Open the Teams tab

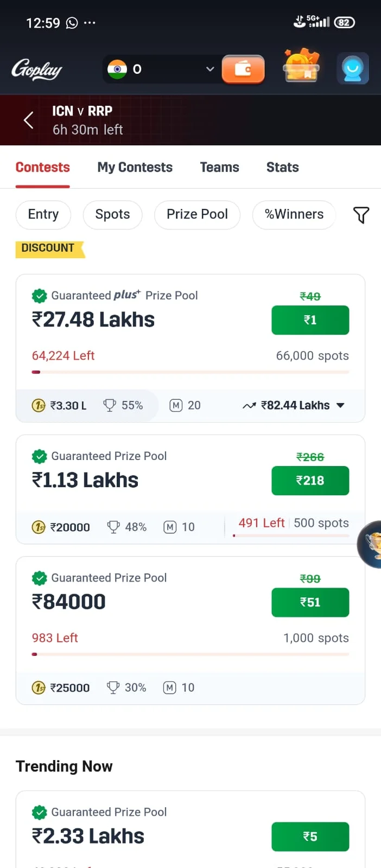pos(219,167)
